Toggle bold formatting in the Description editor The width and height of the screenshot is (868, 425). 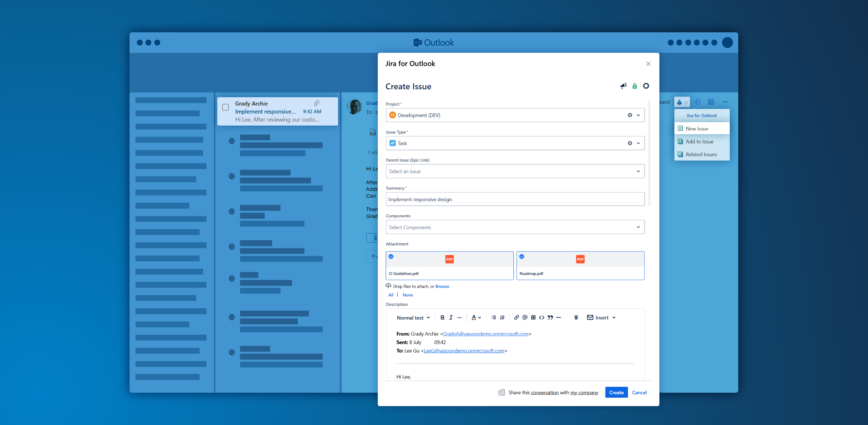442,317
